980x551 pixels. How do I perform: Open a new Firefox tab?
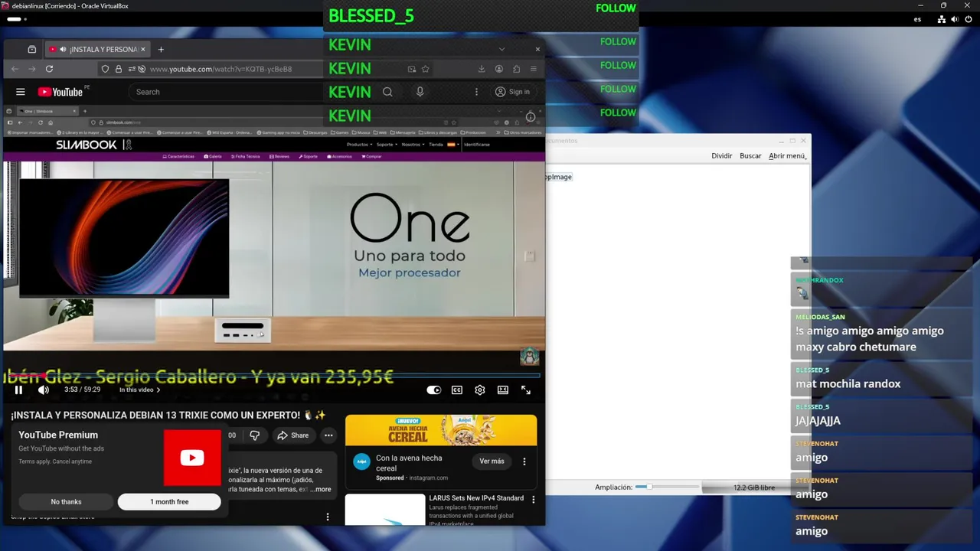point(161,49)
